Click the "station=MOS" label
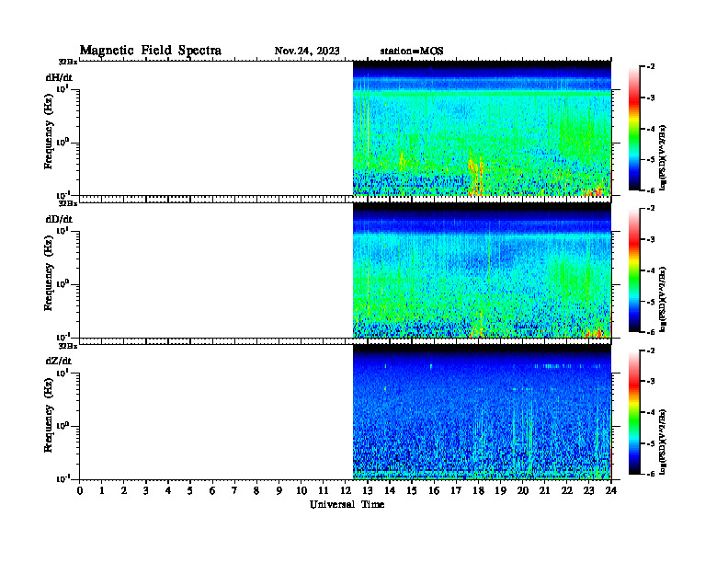This screenshot has width=728, height=563. [x=412, y=51]
